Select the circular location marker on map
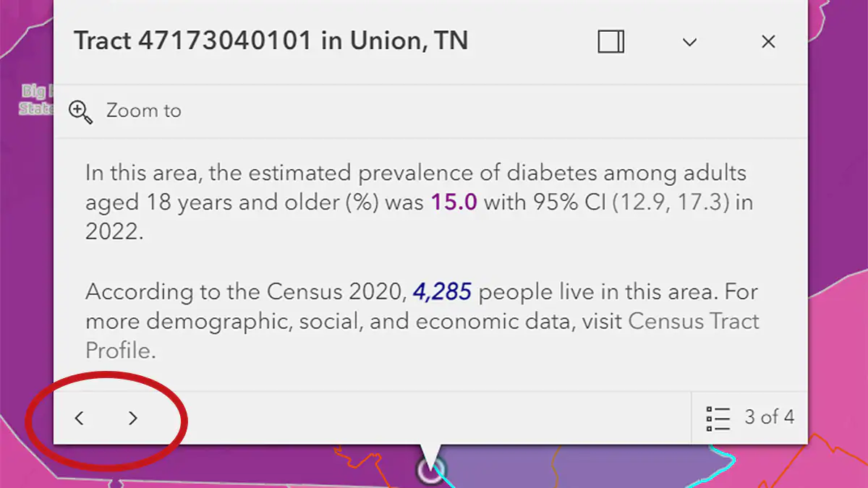 pos(430,472)
